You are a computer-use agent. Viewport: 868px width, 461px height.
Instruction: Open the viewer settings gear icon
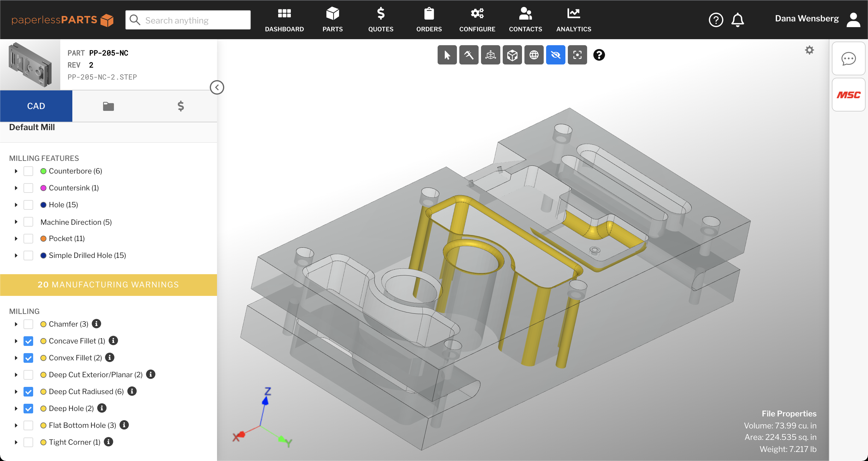click(810, 50)
